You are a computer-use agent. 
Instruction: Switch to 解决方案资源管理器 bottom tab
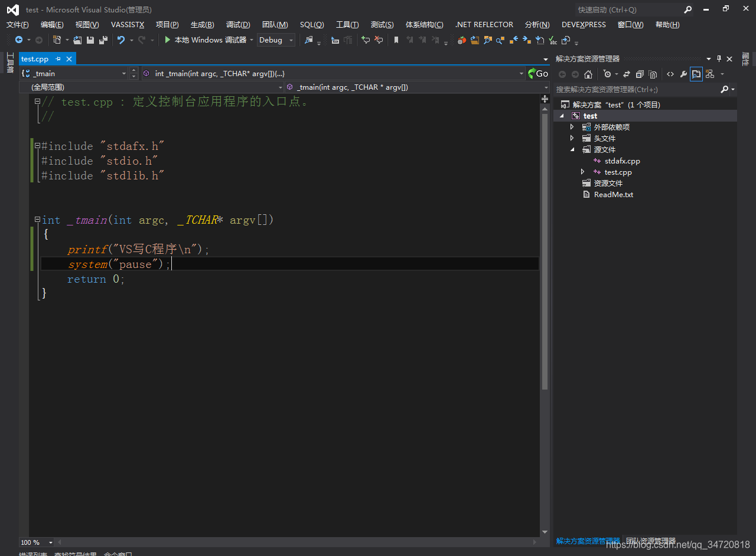(588, 541)
